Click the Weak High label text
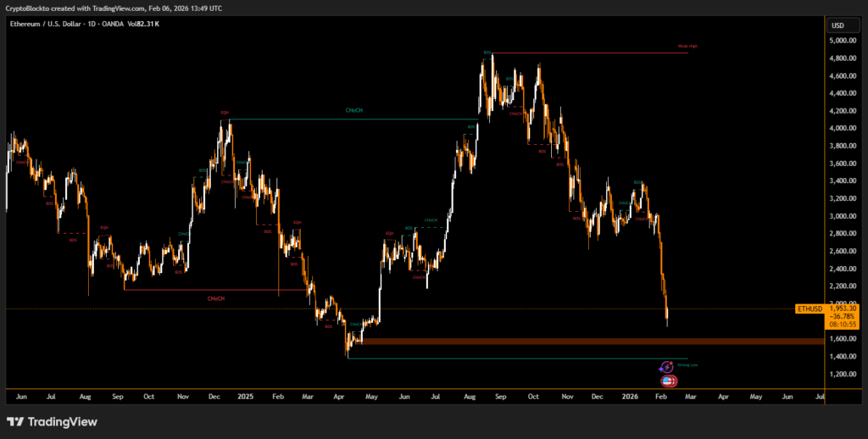Viewport: 868px width, 439px height. (687, 46)
